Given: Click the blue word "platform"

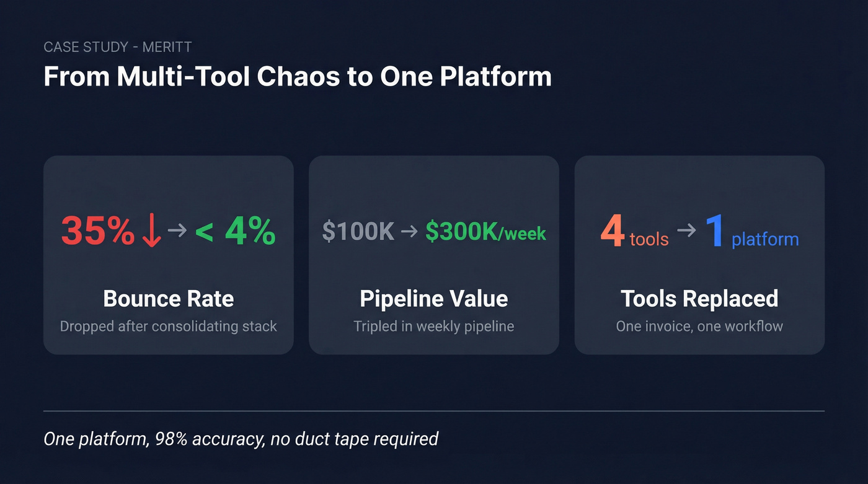Looking at the screenshot, I should [765, 240].
